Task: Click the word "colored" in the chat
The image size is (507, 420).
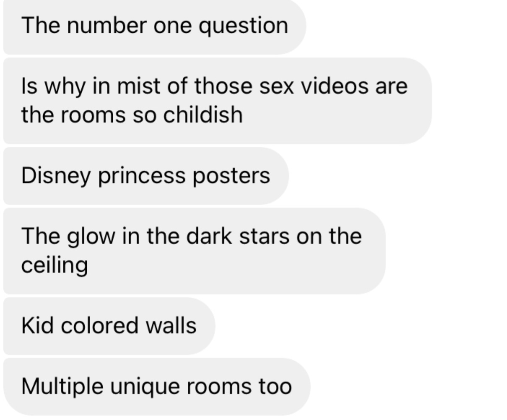Action: click(x=100, y=325)
